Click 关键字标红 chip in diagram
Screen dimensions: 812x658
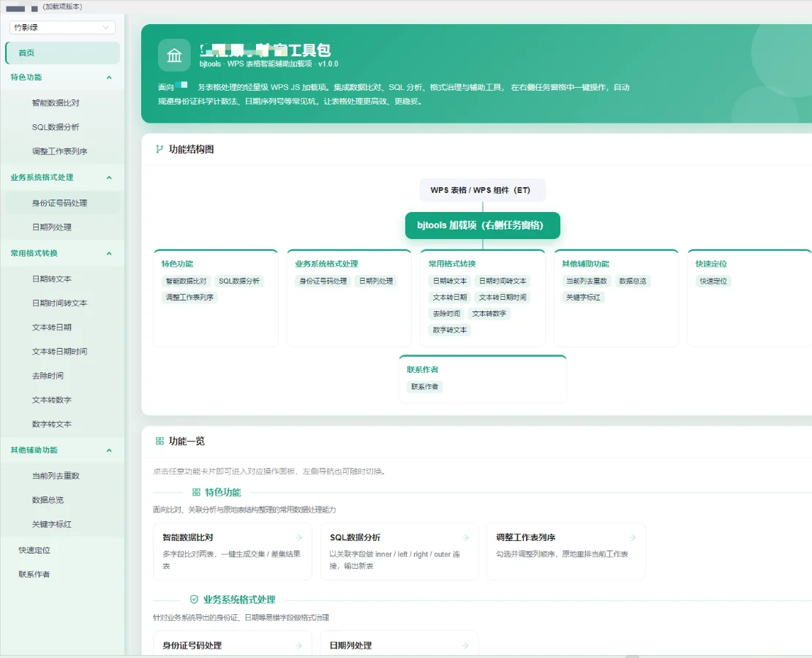point(583,297)
